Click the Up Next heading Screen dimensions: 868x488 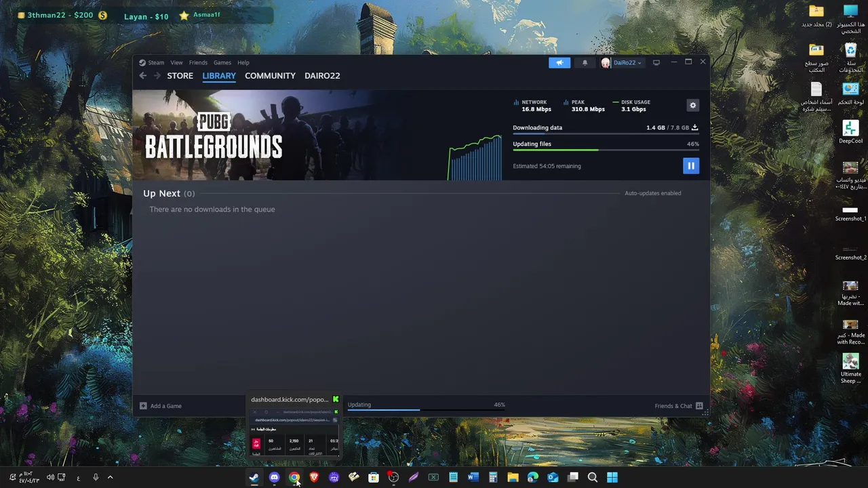click(x=161, y=193)
